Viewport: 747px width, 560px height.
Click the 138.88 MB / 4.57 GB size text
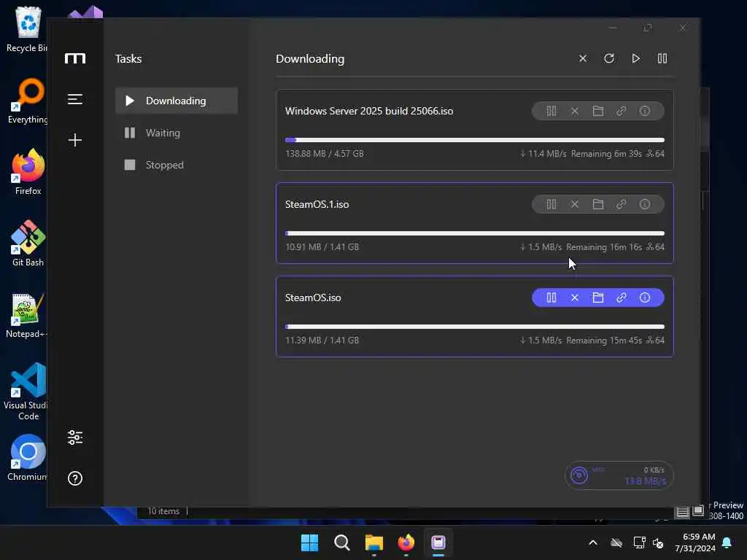point(325,154)
